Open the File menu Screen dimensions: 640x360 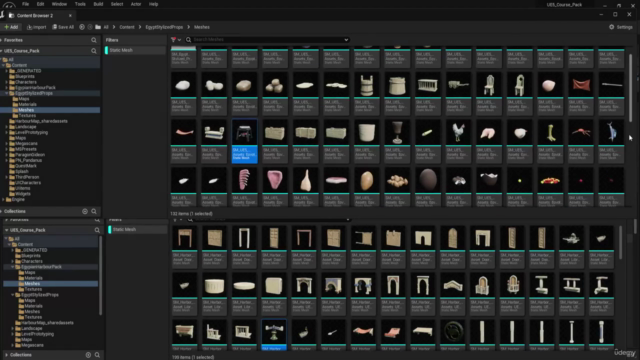pyautogui.click(x=25, y=4)
